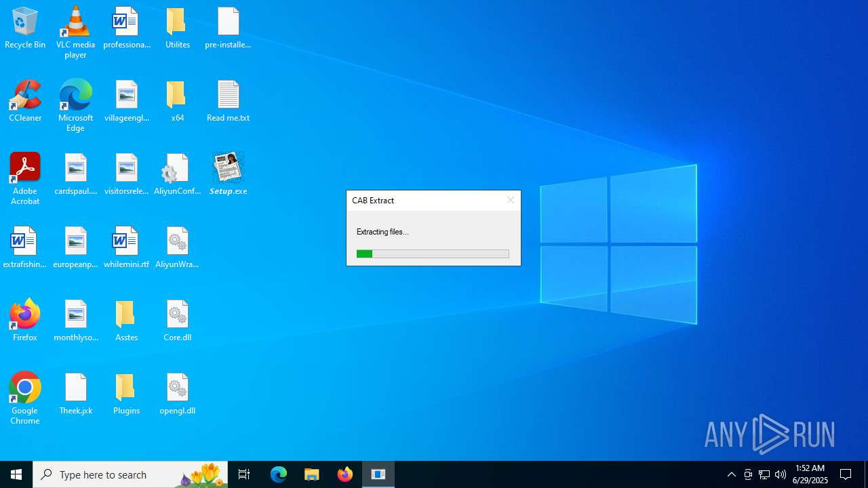Switch to CAB Extract taskbar button
This screenshot has height=488, width=868.
tap(378, 474)
